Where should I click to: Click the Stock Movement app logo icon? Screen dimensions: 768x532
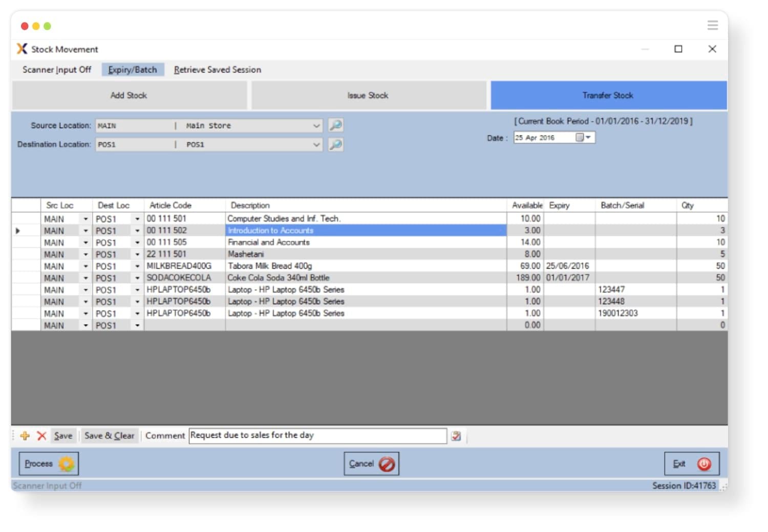point(22,49)
